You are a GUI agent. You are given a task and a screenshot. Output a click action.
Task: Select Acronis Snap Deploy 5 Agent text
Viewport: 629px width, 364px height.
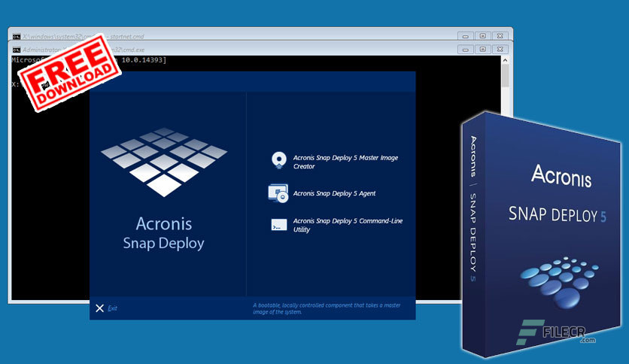point(334,193)
